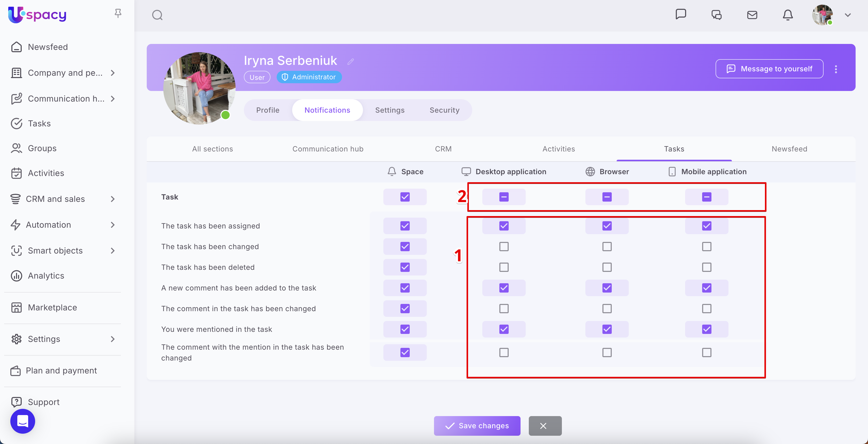Open the three-dot profile options menu
The image size is (868, 444).
(x=836, y=69)
